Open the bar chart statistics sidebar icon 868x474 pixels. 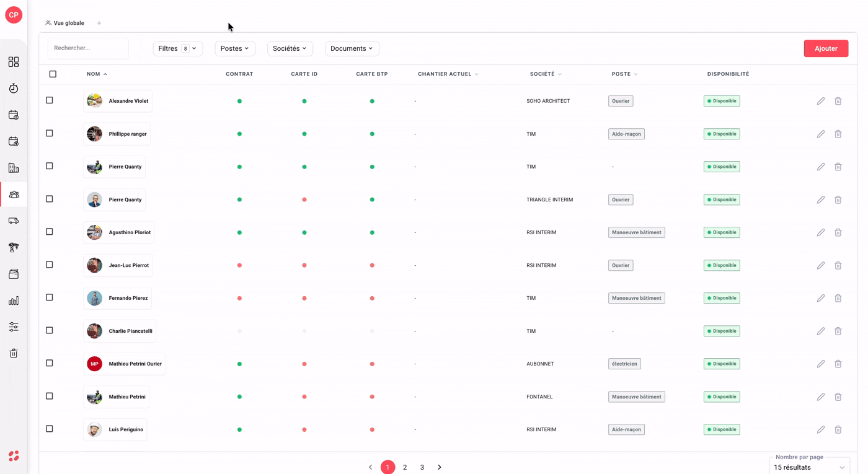pyautogui.click(x=14, y=301)
